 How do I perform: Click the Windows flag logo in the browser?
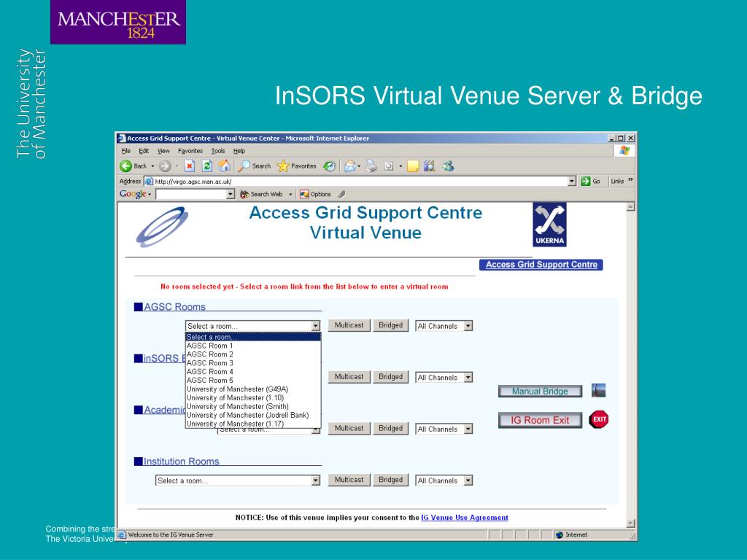point(624,151)
